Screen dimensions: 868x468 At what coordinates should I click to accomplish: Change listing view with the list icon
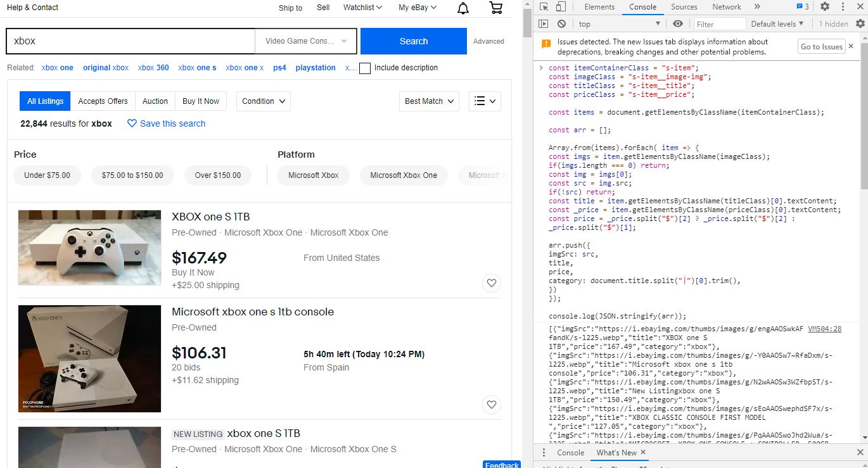tap(484, 101)
